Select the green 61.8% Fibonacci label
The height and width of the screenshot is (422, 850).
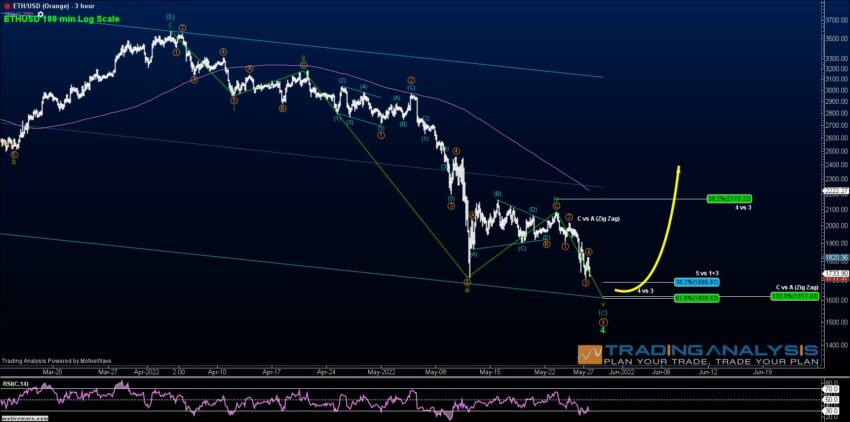[697, 298]
